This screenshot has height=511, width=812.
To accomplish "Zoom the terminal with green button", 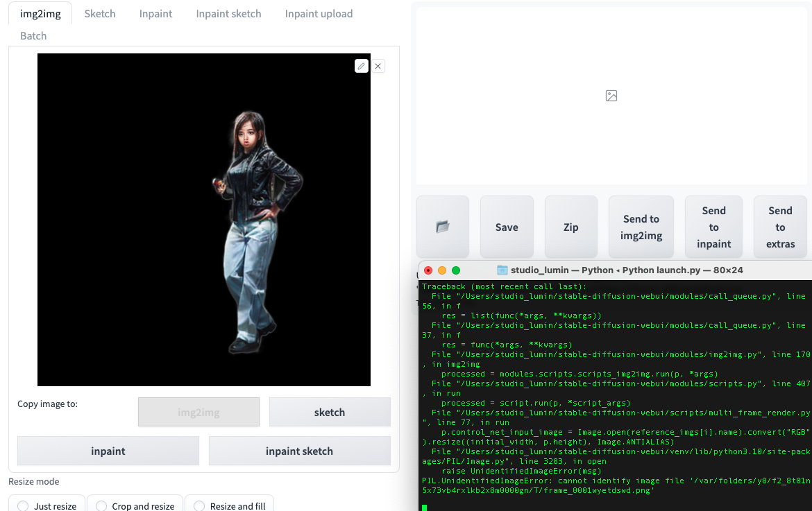I will click(x=456, y=270).
